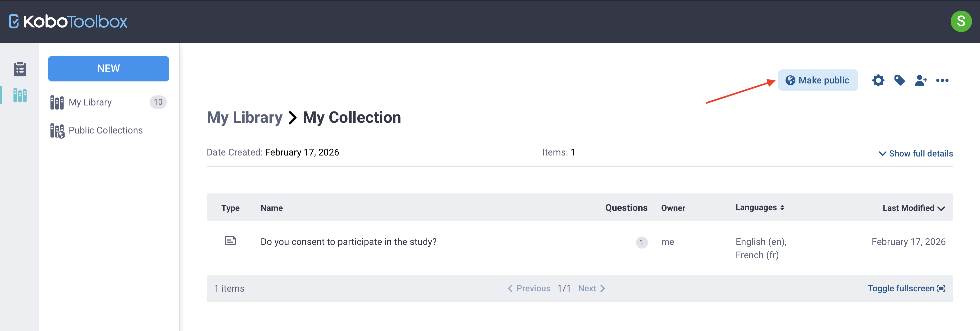The width and height of the screenshot is (980, 331).
Task: Share the collection using the add-user icon
Action: click(921, 80)
